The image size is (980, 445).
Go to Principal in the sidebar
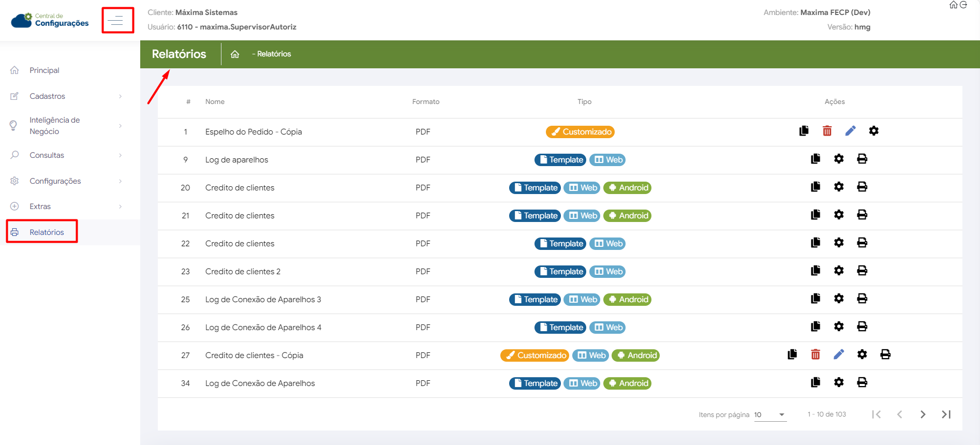pyautogui.click(x=44, y=70)
